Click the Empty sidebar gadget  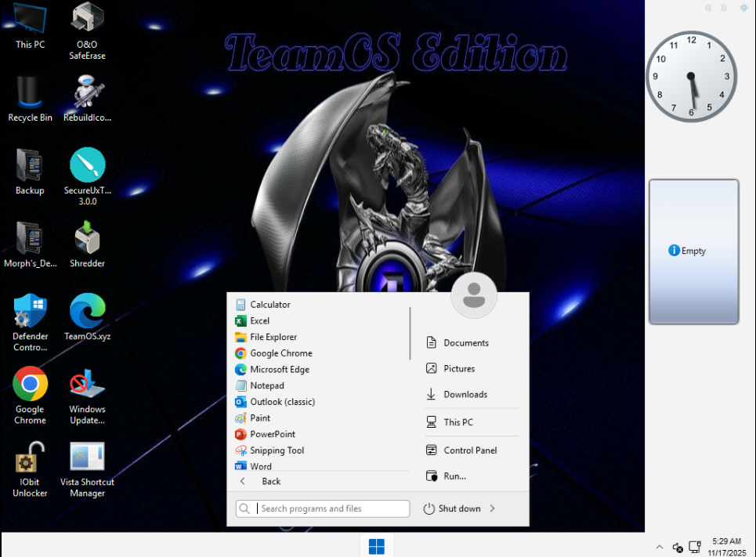(x=694, y=251)
